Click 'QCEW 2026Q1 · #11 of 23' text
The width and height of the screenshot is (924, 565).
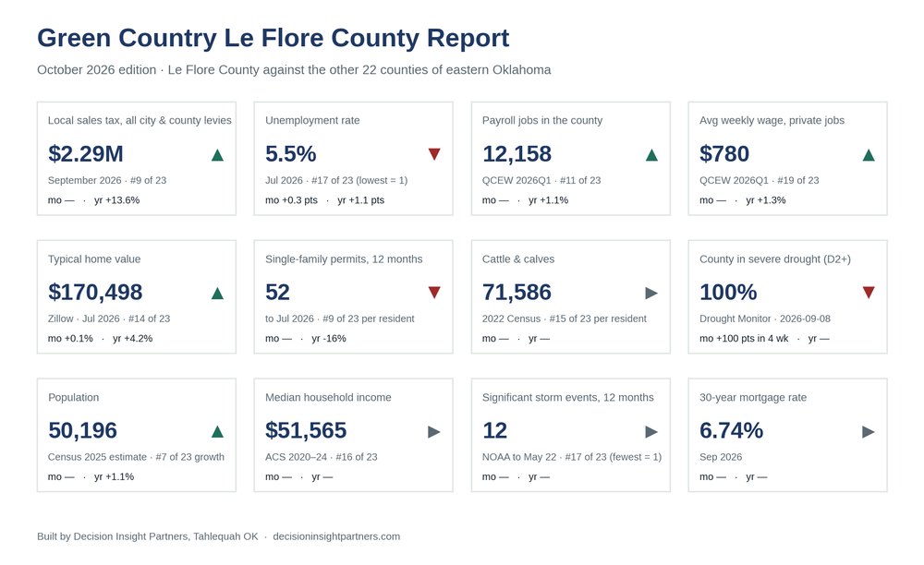pos(541,181)
